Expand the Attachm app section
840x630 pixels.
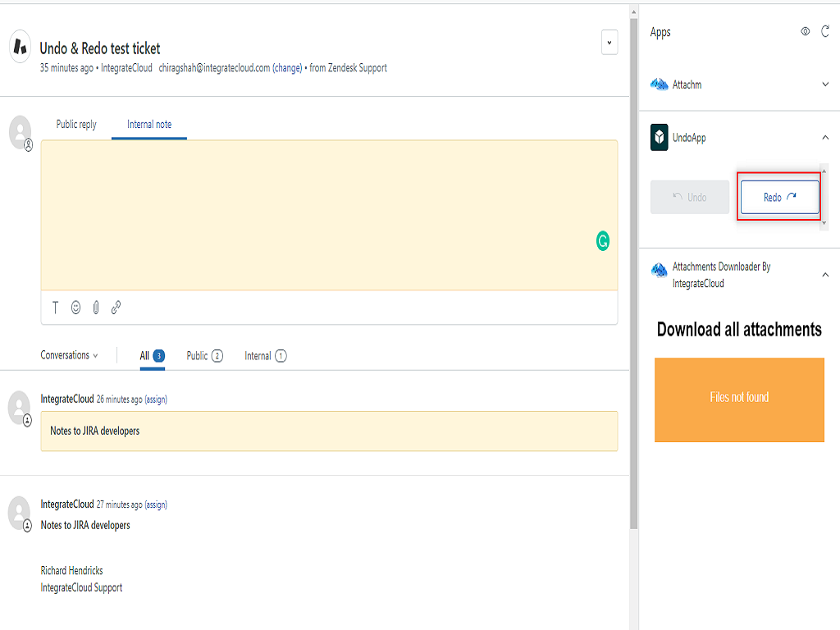point(825,84)
